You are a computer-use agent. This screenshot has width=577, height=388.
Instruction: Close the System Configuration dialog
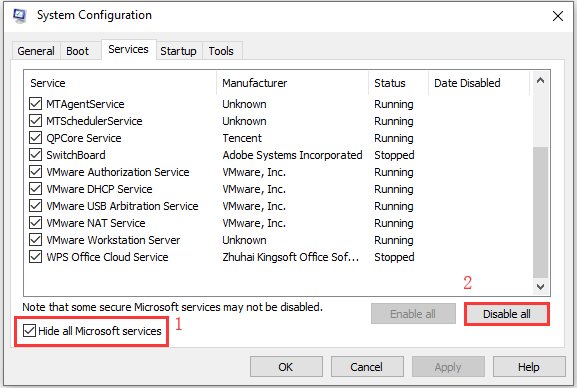click(x=557, y=16)
